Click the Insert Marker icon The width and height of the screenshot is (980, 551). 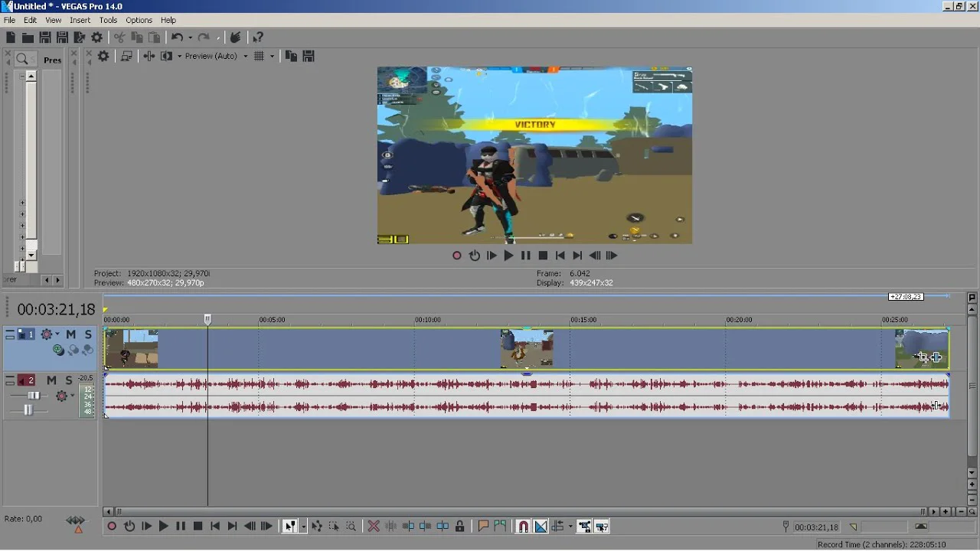tap(483, 527)
